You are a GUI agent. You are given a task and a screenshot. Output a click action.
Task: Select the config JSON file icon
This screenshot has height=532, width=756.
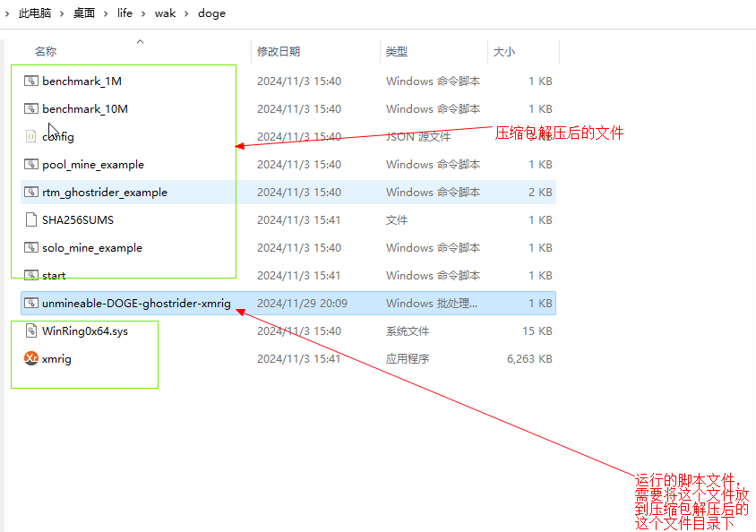30,136
